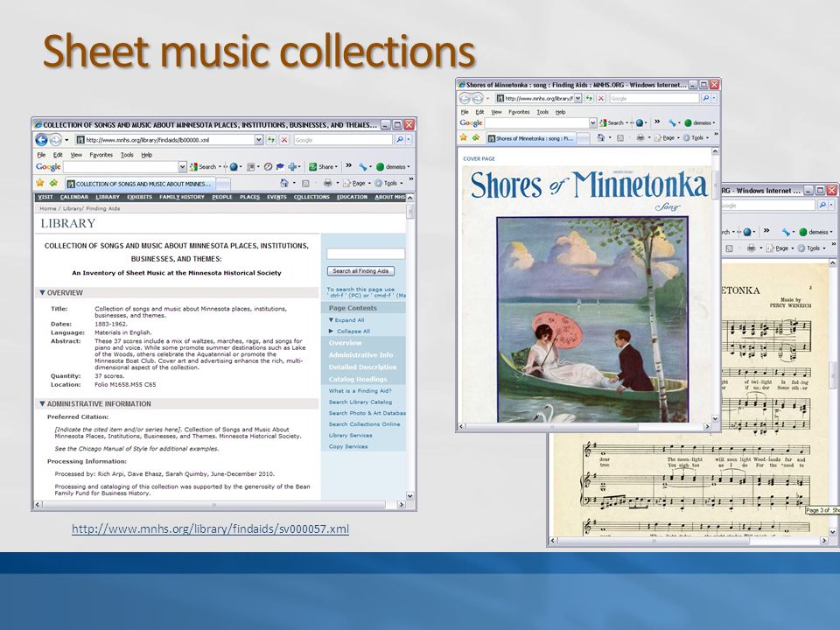Viewport: 840px width, 630px height.
Task: Click the Shores of Minnetonka cover image
Action: [592, 320]
